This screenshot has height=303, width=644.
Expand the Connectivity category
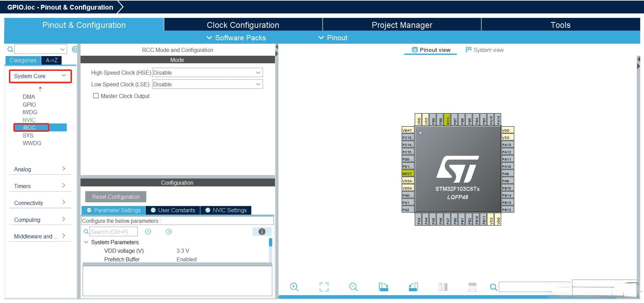point(40,203)
